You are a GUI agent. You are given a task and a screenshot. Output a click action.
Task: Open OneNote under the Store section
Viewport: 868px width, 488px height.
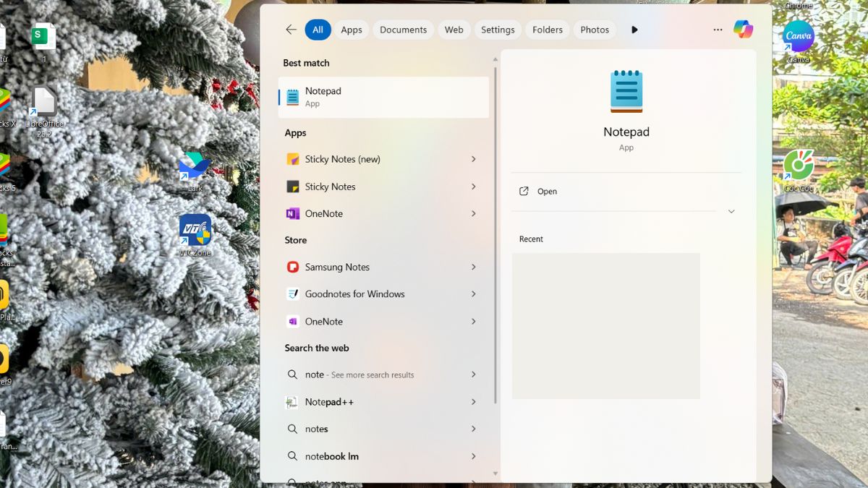pyautogui.click(x=383, y=321)
